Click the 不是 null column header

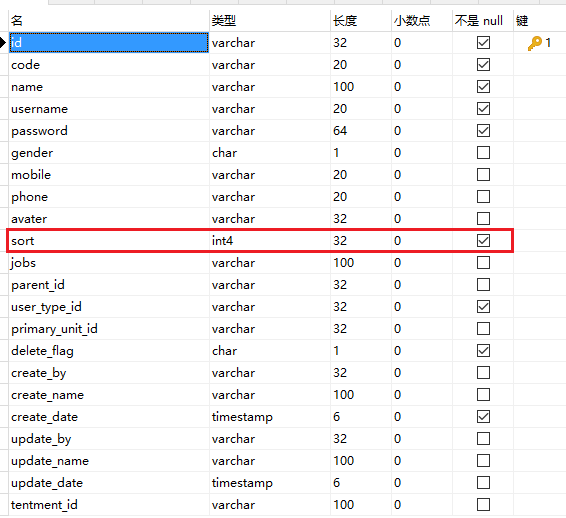click(483, 21)
